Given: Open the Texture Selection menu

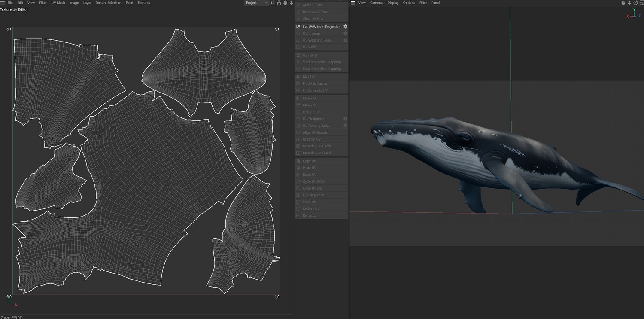Looking at the screenshot, I should point(108,3).
